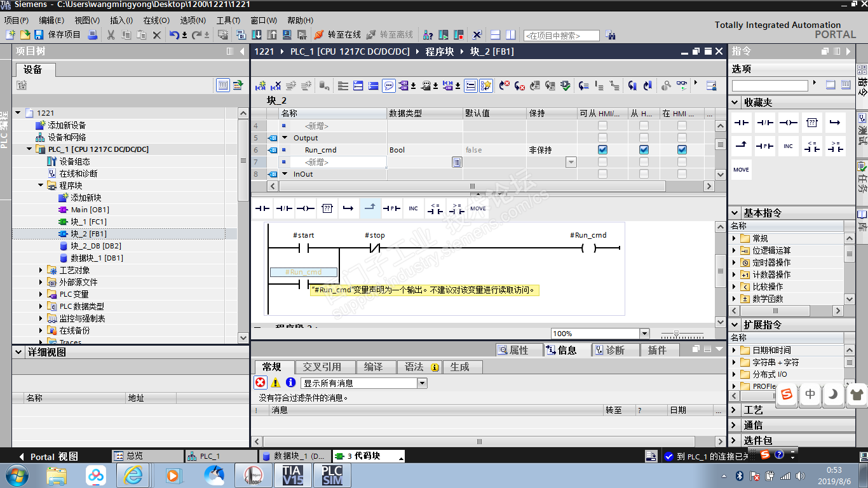Open the retain dropdown arrow in row 7
This screenshot has width=868, height=488.
571,162
